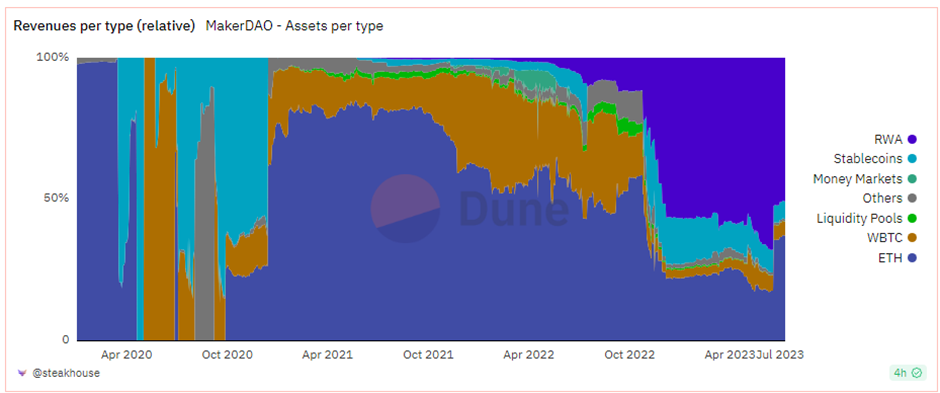Image resolution: width=940 pixels, height=393 pixels.
Task: Toggle the Stablecoins legend entry
Action: (x=875, y=159)
